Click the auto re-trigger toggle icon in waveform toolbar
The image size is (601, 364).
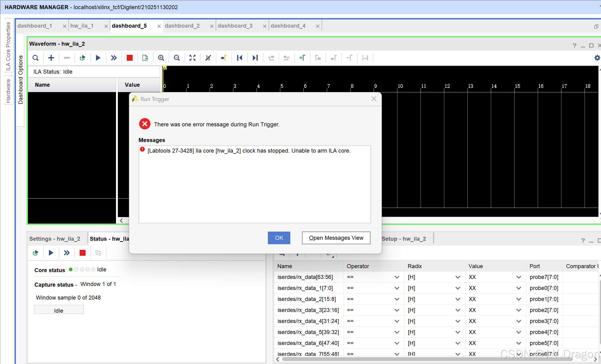click(x=82, y=58)
